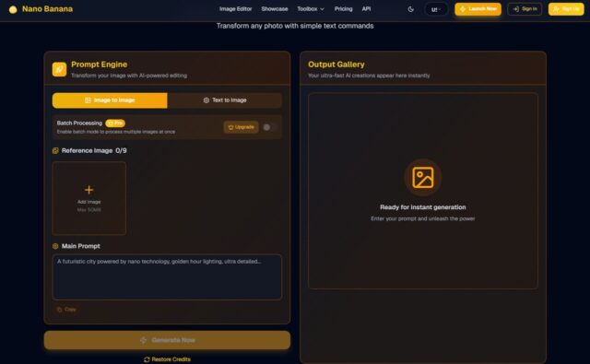
Task: Click the Batch Processing label
Action: [79, 123]
